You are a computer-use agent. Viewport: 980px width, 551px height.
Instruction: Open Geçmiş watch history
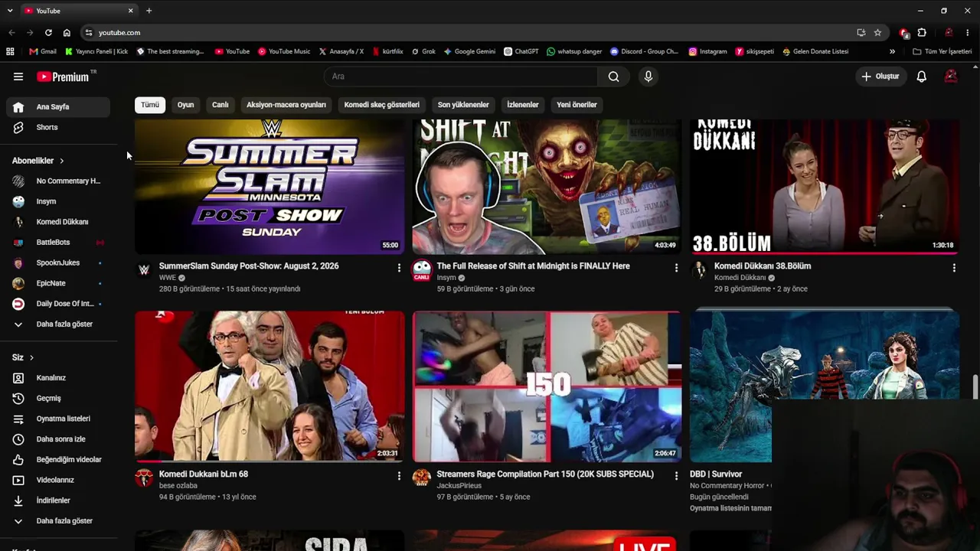(58, 398)
